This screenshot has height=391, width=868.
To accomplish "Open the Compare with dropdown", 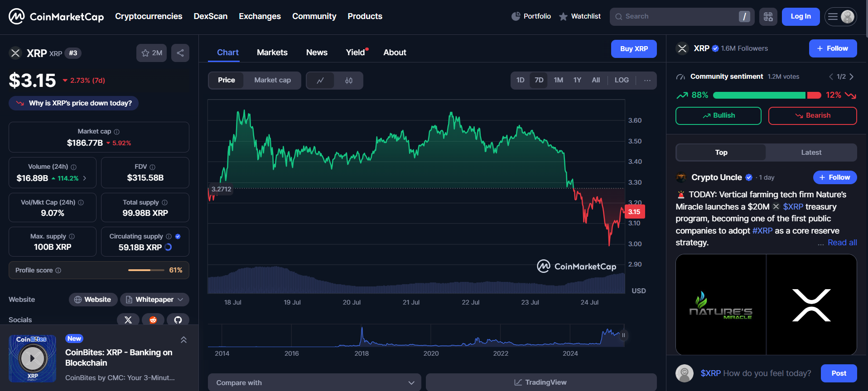I will point(314,382).
